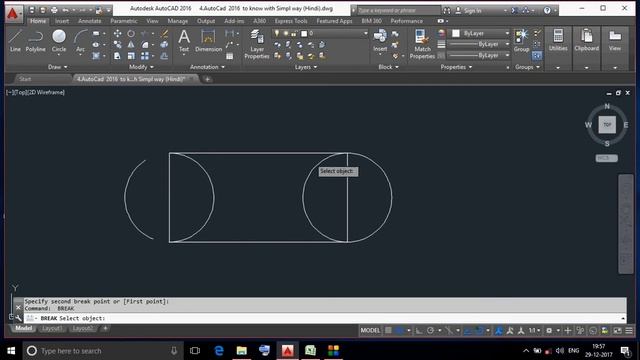The height and width of the screenshot is (360, 640).
Task: Open the customization menu in status bar
Action: click(629, 331)
